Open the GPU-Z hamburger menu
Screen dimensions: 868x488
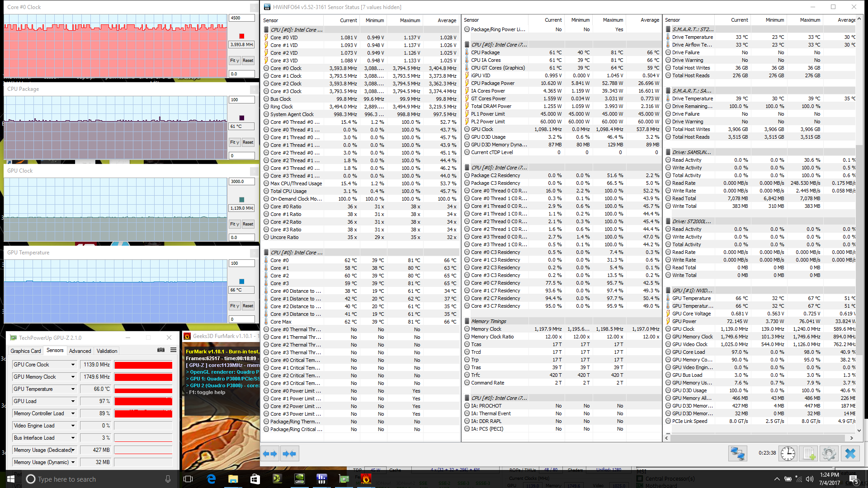point(173,350)
